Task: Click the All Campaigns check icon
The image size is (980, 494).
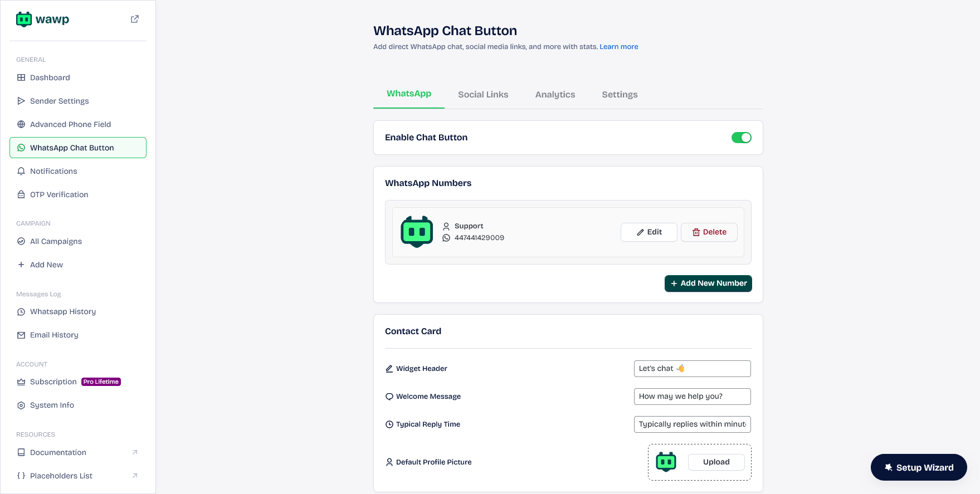Action: 21,241
